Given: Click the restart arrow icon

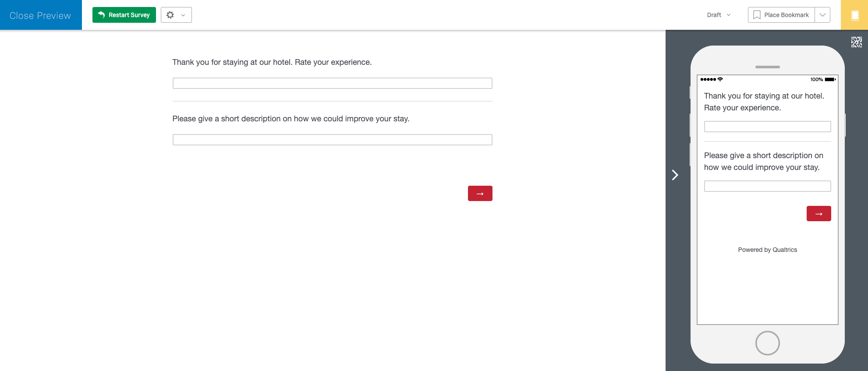Looking at the screenshot, I should point(101,14).
